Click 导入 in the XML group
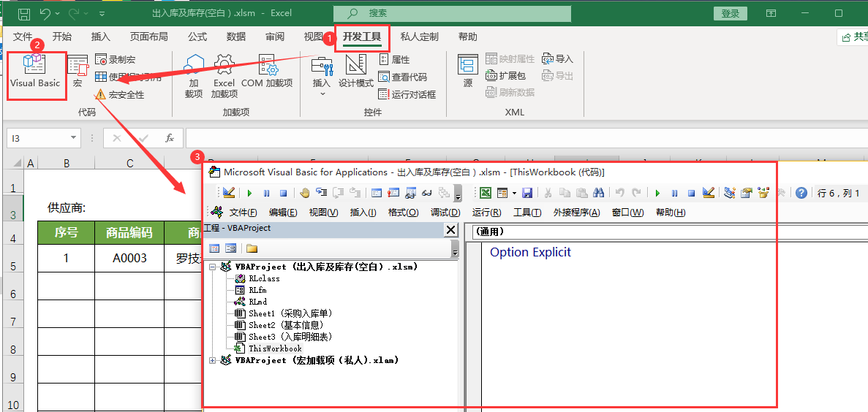 point(557,58)
